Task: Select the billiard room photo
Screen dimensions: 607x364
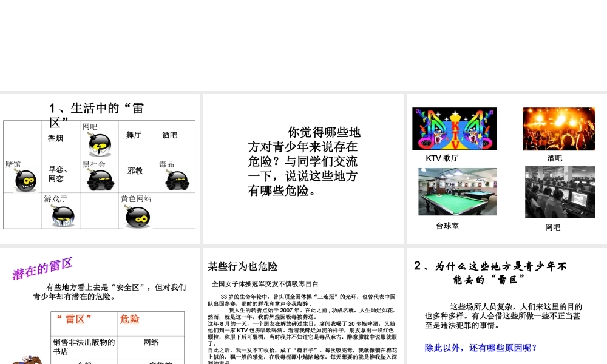Action: coord(458,192)
